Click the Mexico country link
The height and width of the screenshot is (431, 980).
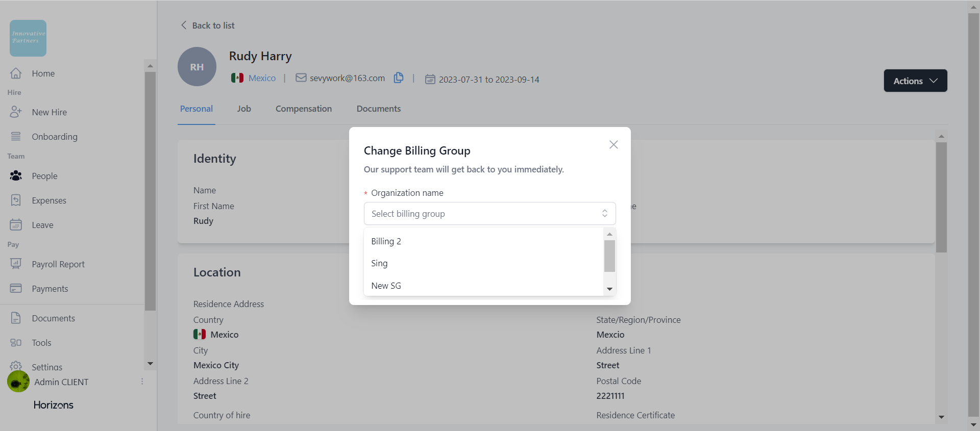tap(262, 78)
